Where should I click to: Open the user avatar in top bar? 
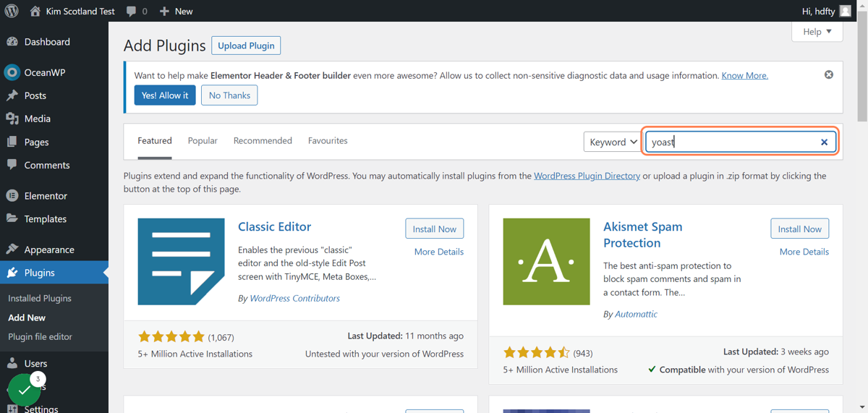pyautogui.click(x=845, y=11)
